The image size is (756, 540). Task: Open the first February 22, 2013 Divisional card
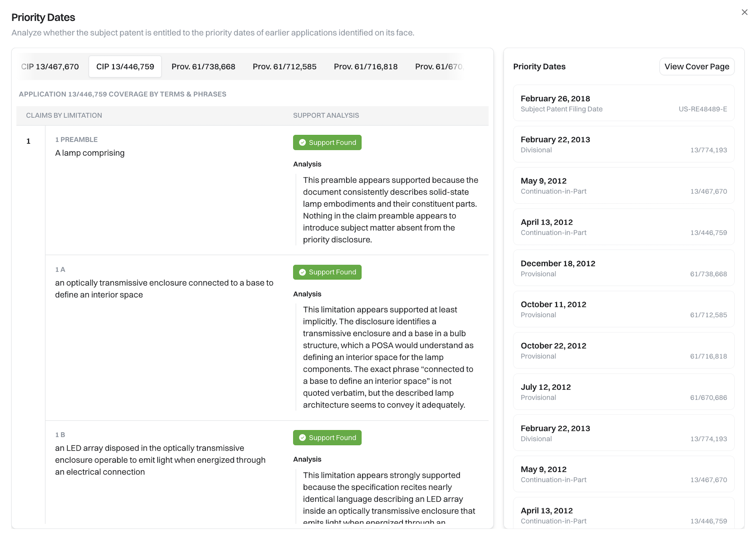(x=623, y=144)
